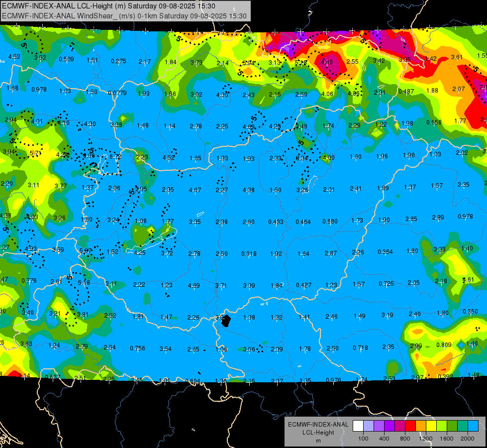Click the red legend color swatch
The height and width of the screenshot is (448, 487).
pos(410,426)
